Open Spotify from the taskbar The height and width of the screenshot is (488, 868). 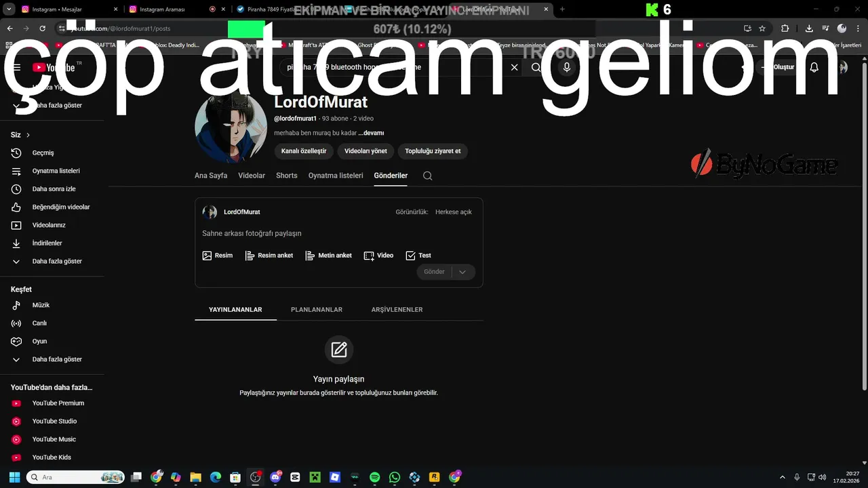click(375, 477)
